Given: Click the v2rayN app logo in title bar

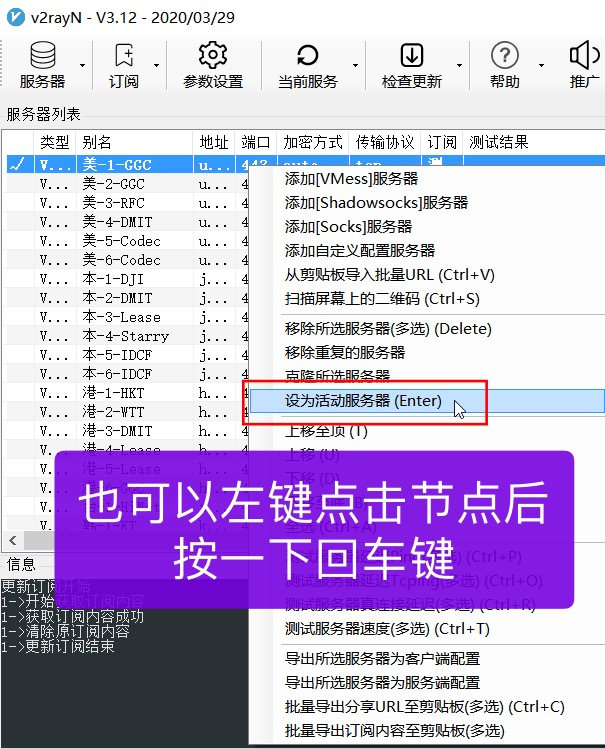Looking at the screenshot, I should coord(16,17).
